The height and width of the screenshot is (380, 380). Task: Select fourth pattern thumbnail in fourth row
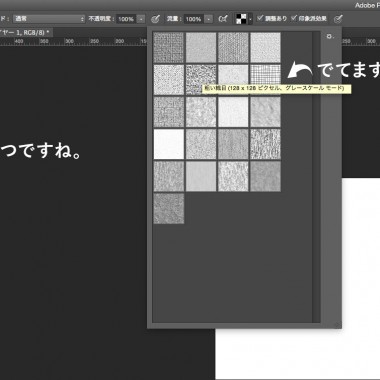click(x=265, y=144)
